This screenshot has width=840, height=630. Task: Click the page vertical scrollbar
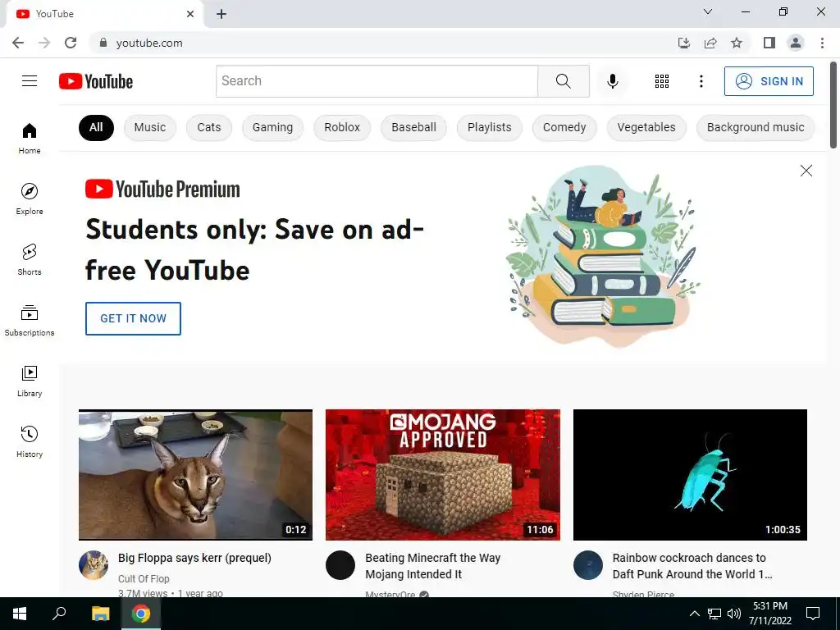(833, 105)
